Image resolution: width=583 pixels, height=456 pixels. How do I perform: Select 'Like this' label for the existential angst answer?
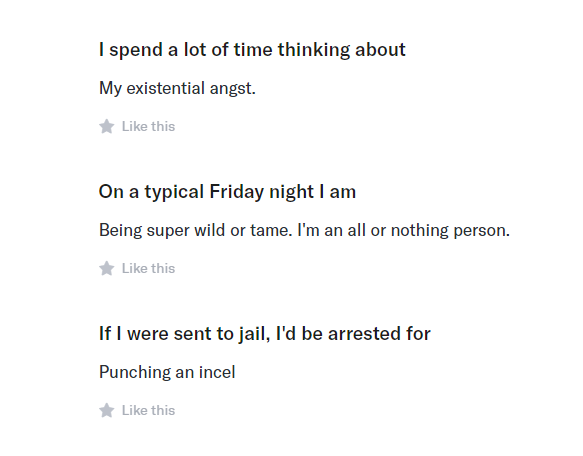point(148,126)
